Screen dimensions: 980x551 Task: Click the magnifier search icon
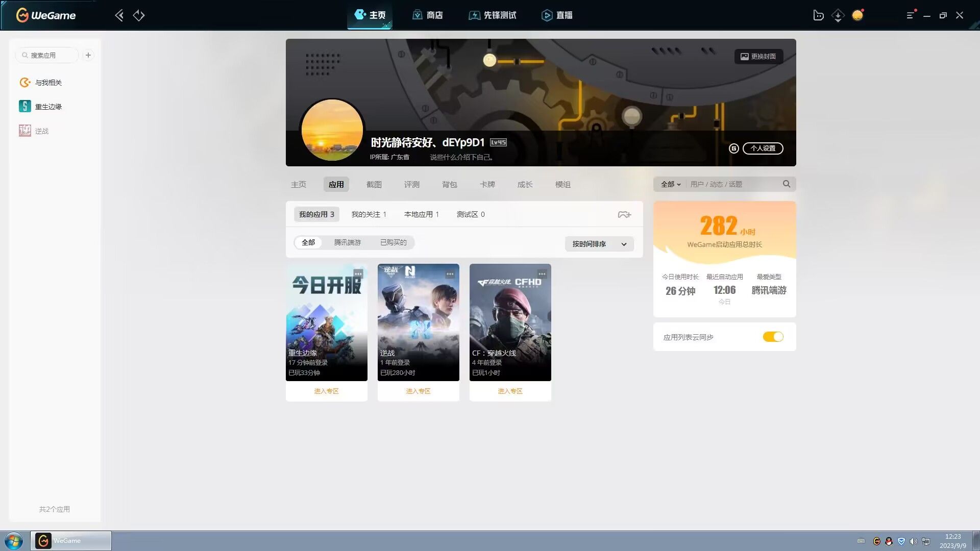[x=787, y=184]
